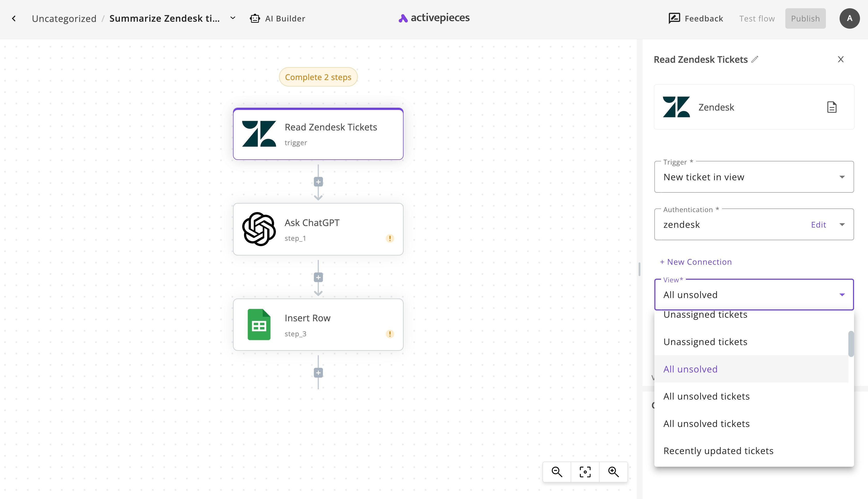The width and height of the screenshot is (868, 499).
Task: Click the Zendesk icon on the trigger node
Action: pos(259,134)
